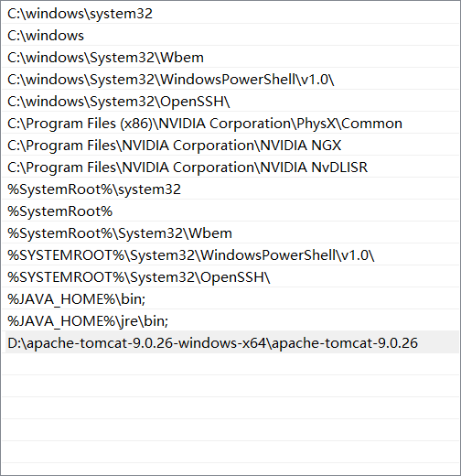The height and width of the screenshot is (476, 461).
Task: Click the plain %SystemRoot% entry
Action: click(230, 211)
